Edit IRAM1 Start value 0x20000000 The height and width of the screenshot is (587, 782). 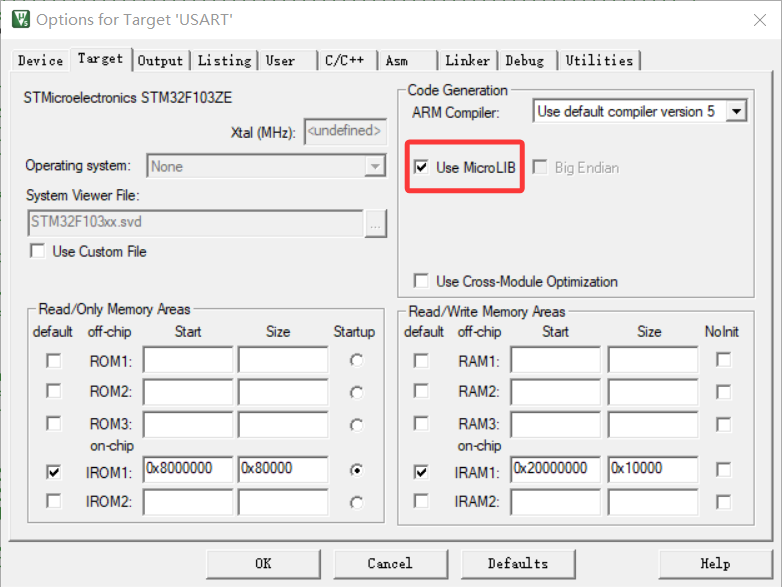(555, 469)
